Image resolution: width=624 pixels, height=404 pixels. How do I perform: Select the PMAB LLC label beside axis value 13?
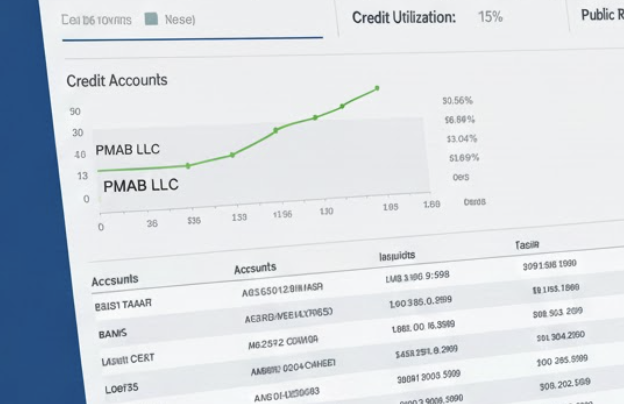tap(141, 185)
